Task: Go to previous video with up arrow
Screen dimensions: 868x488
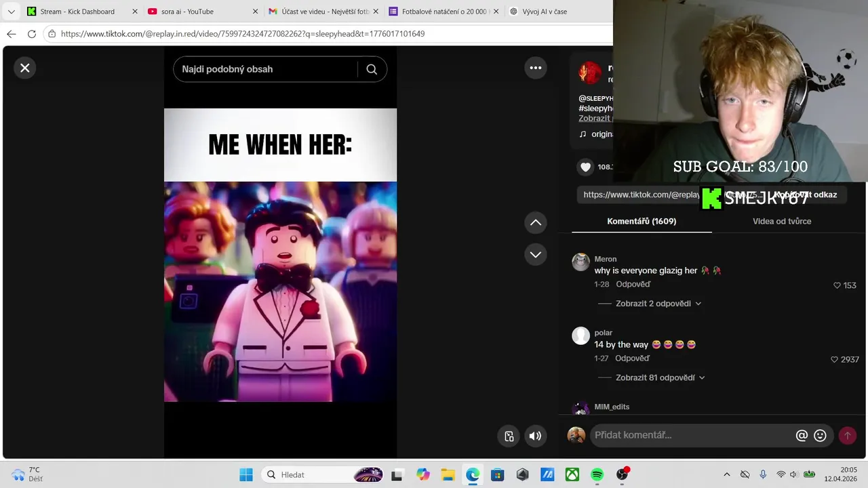Action: click(x=536, y=222)
